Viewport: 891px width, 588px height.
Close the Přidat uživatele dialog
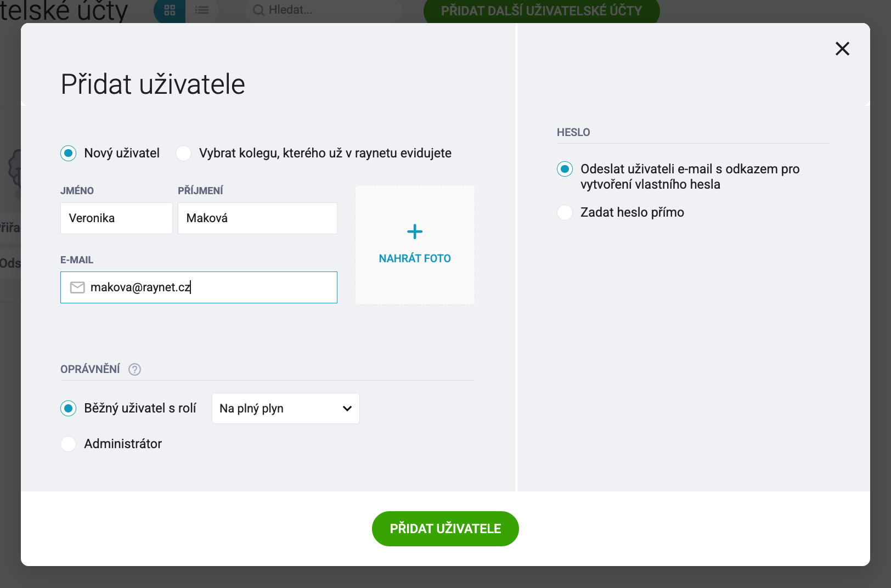click(x=842, y=49)
